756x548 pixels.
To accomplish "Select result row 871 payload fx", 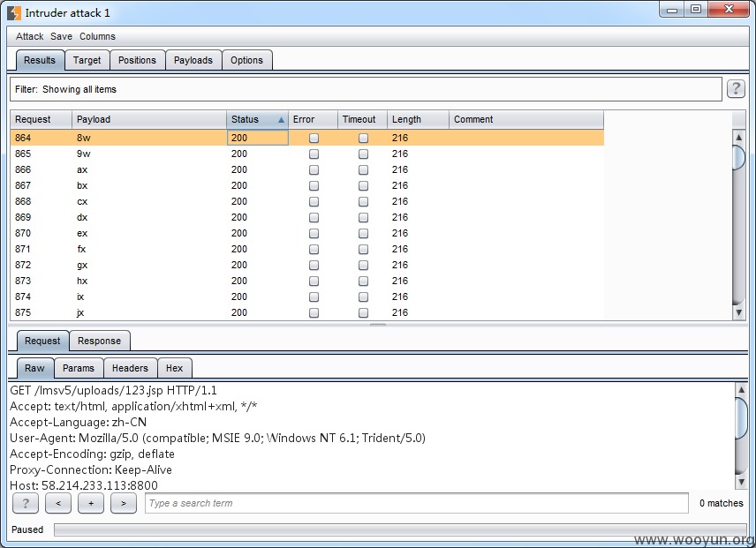I will pos(307,249).
